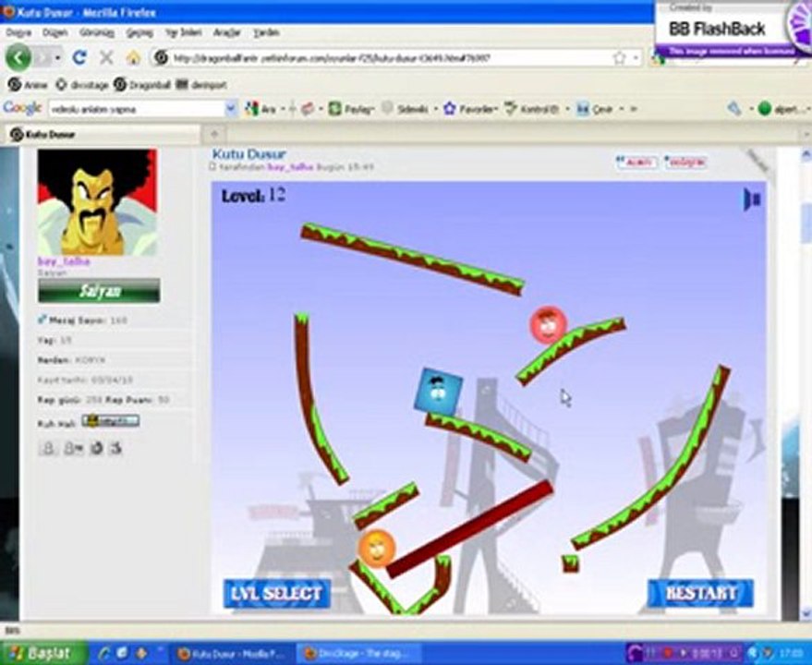Open the Dosya menu

(18, 32)
